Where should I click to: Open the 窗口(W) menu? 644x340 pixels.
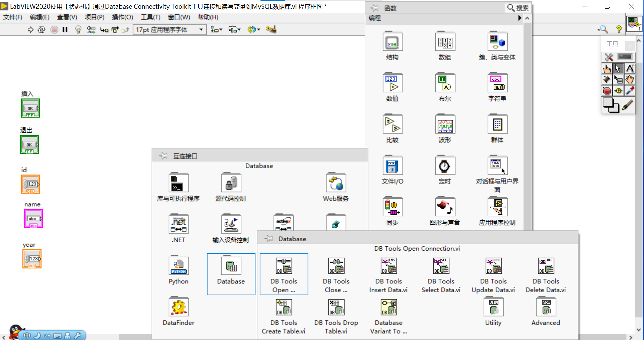[178, 17]
